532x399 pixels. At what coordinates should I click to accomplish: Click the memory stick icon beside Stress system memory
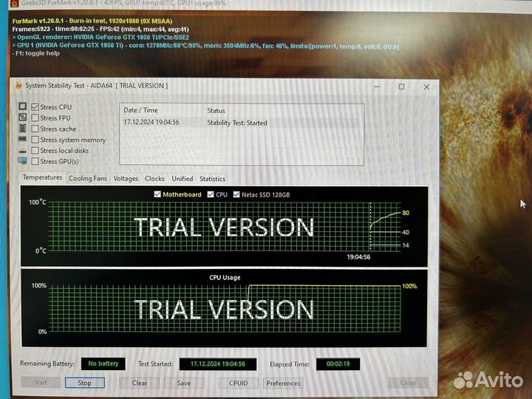click(23, 140)
